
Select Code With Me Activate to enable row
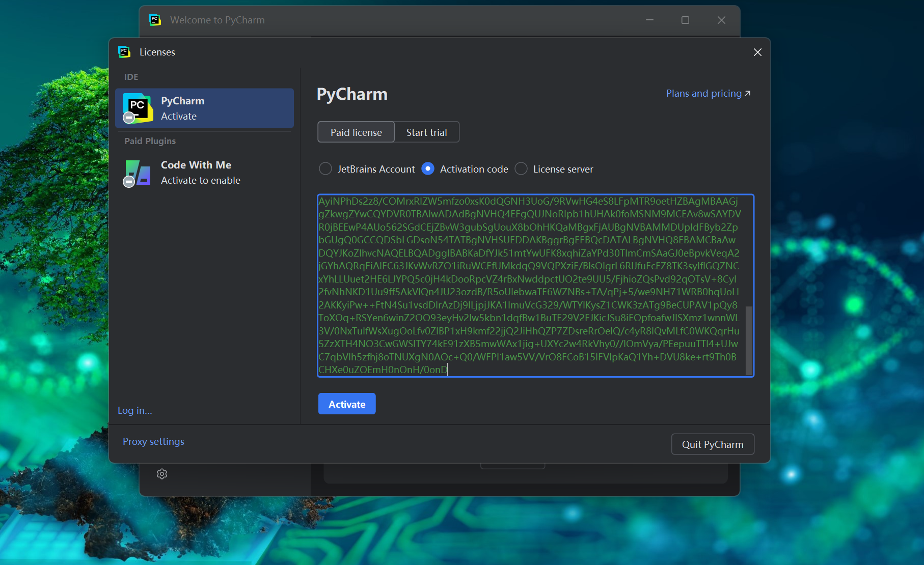coord(204,173)
